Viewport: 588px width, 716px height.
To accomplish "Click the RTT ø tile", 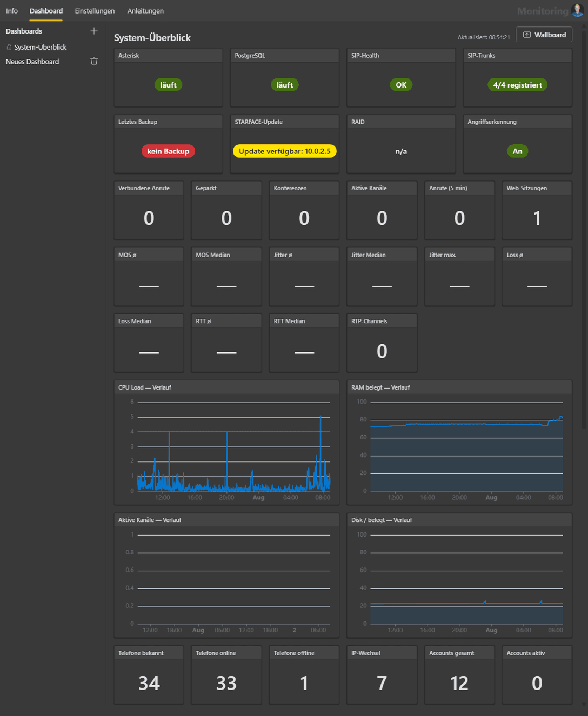I will (226, 343).
